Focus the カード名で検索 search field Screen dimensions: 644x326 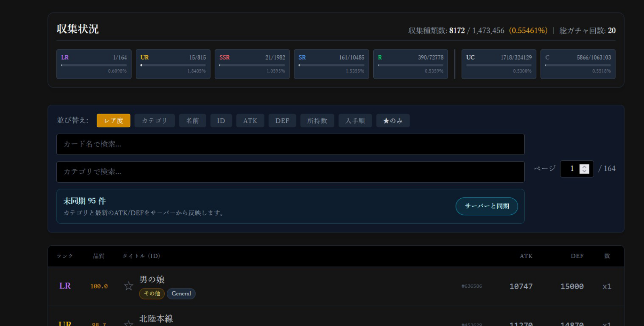click(x=290, y=144)
